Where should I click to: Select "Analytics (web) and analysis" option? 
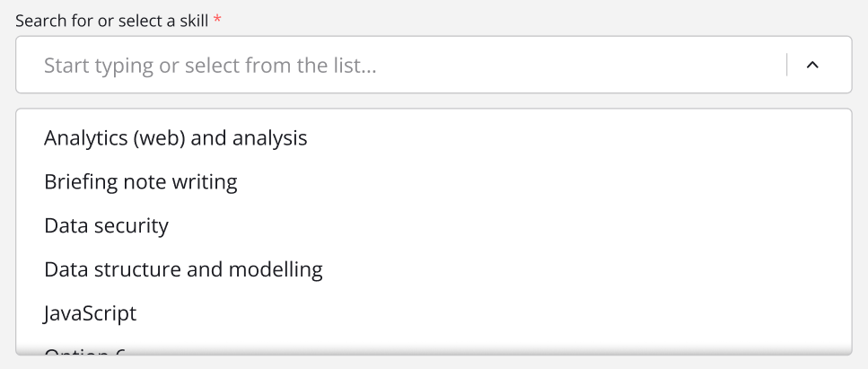[x=176, y=139]
